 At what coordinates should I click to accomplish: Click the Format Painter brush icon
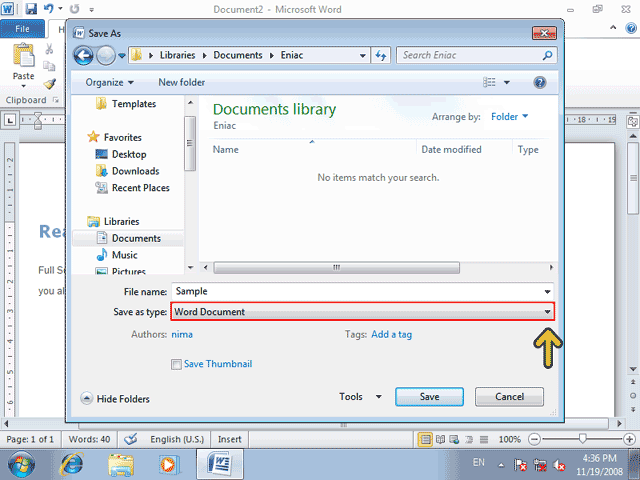click(49, 84)
